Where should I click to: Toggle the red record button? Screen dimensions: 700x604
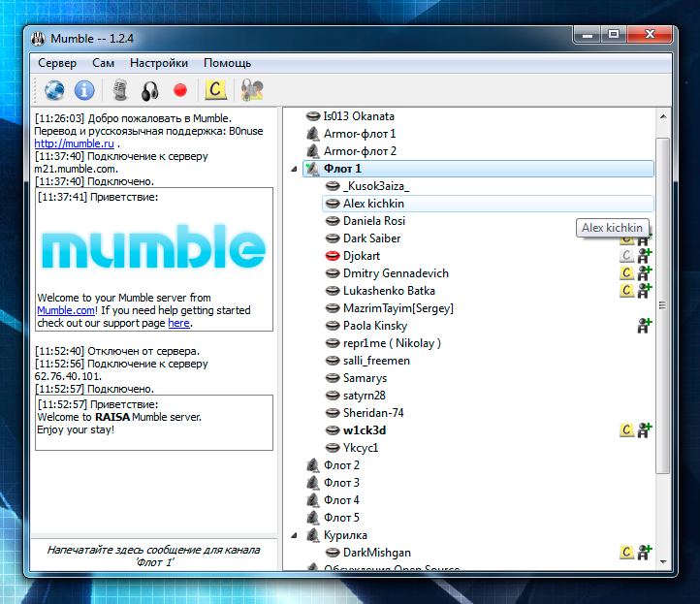pos(180,90)
